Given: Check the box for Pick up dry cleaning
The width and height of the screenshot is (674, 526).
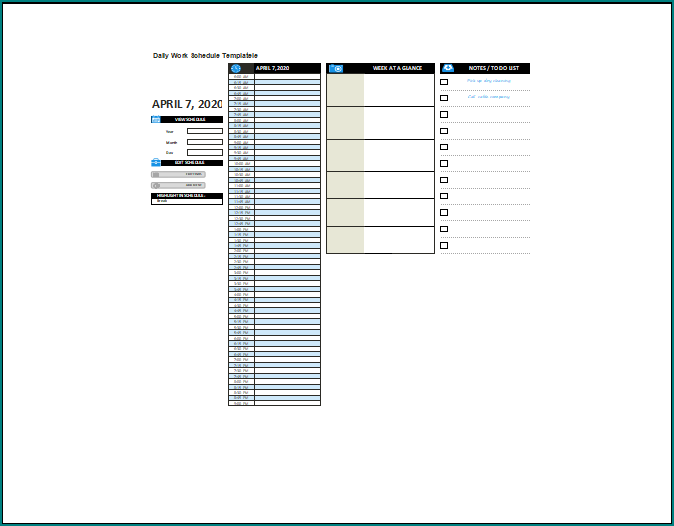Looking at the screenshot, I should click(444, 82).
